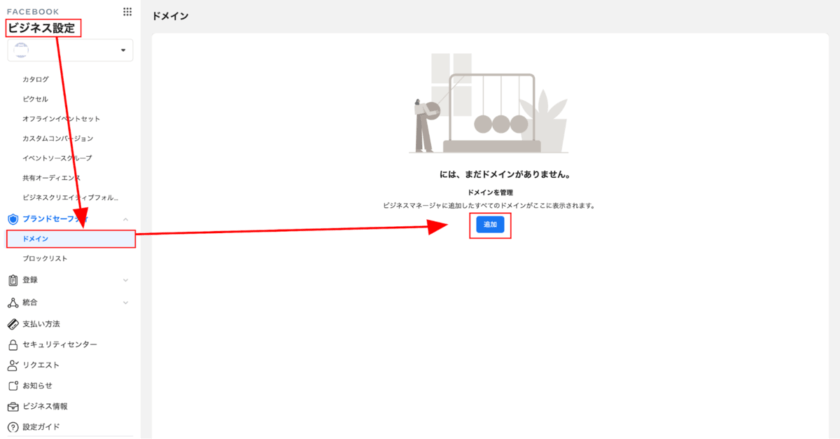
Task: Click the ビジネス情報 briefcase icon
Action: click(x=13, y=406)
